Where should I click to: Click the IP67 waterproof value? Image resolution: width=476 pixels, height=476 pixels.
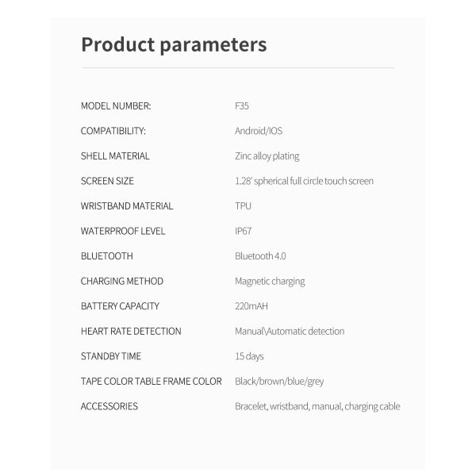243,231
